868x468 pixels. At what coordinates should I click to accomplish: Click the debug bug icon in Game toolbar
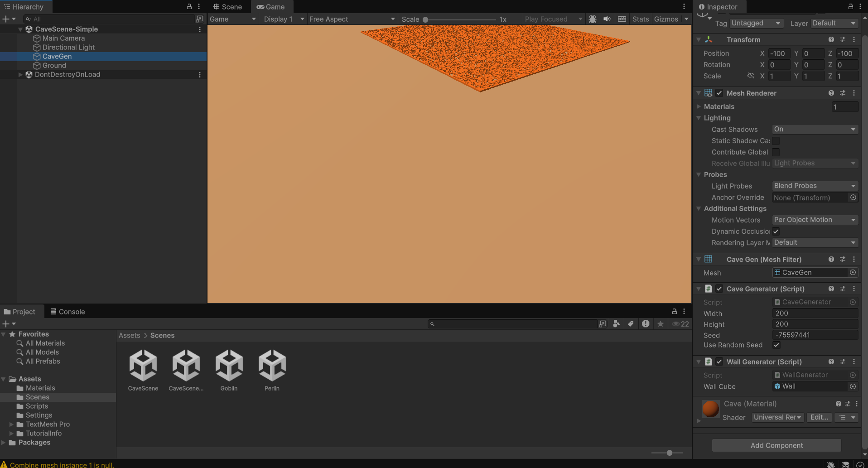(592, 19)
